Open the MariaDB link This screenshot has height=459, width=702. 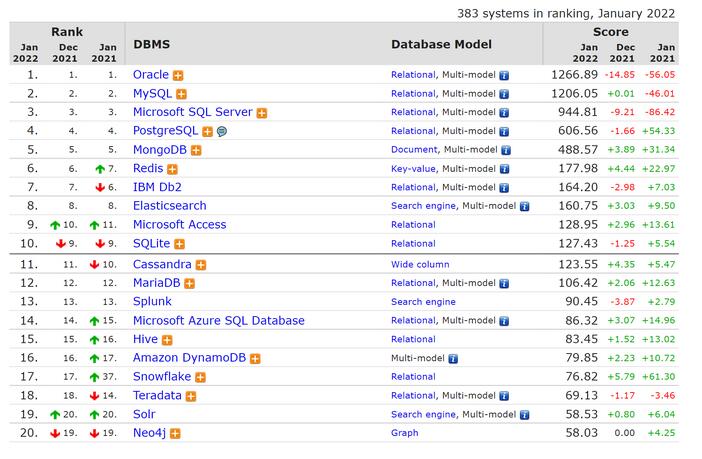[157, 283]
